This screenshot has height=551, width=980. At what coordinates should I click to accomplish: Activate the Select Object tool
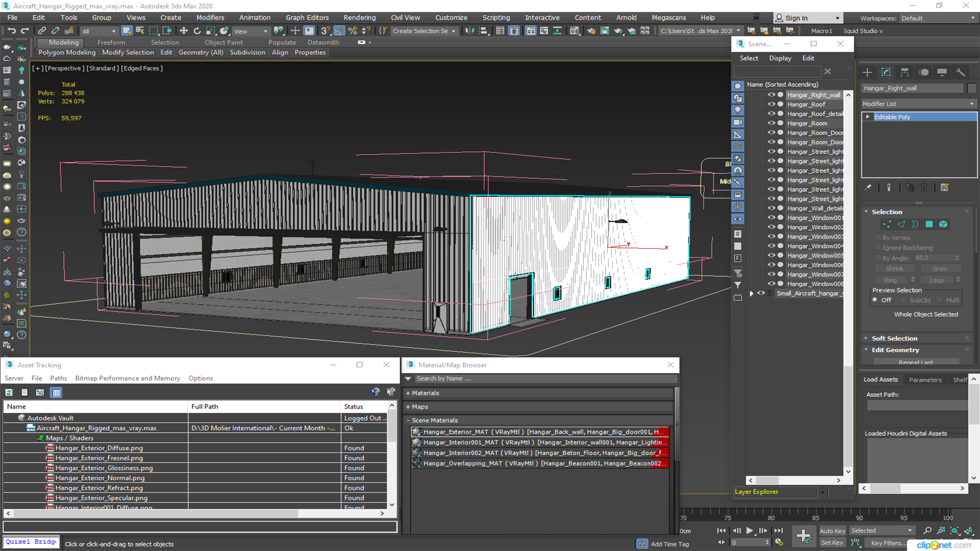127,31
